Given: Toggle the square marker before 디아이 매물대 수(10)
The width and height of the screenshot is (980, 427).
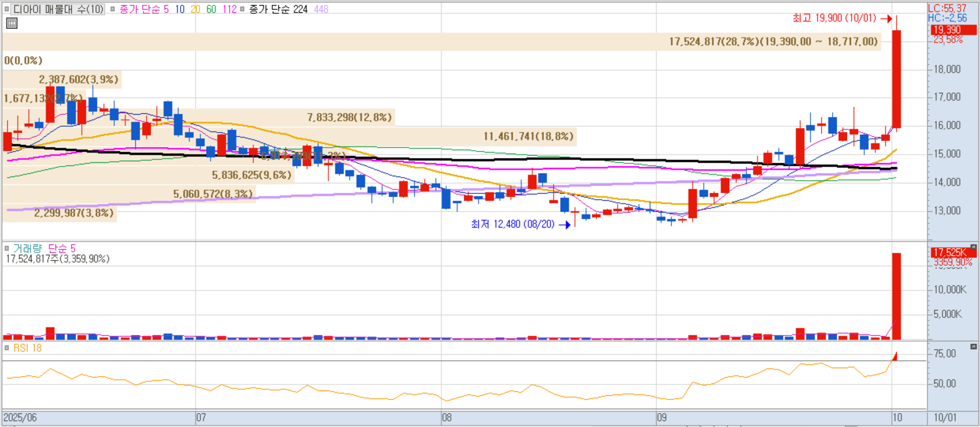Looking at the screenshot, I should click(7, 9).
